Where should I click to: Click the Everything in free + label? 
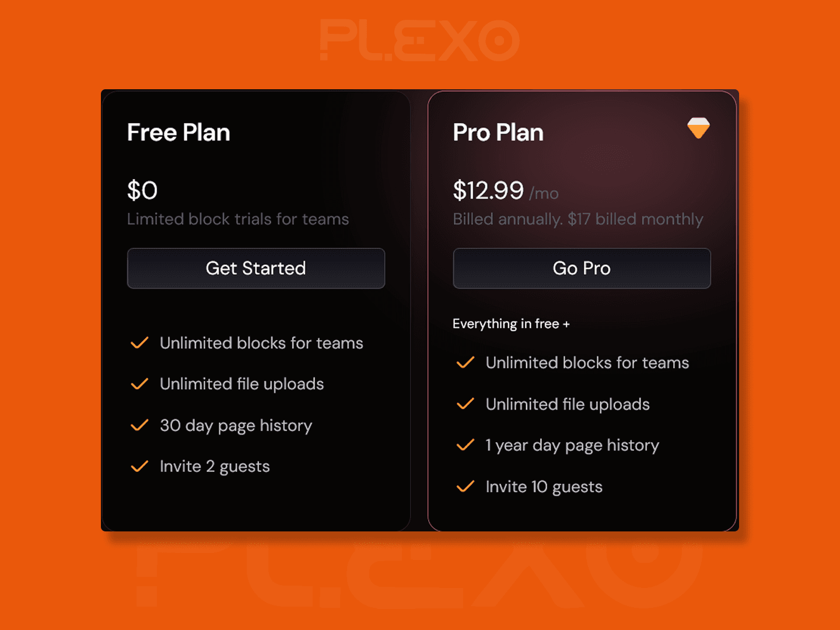tap(511, 324)
